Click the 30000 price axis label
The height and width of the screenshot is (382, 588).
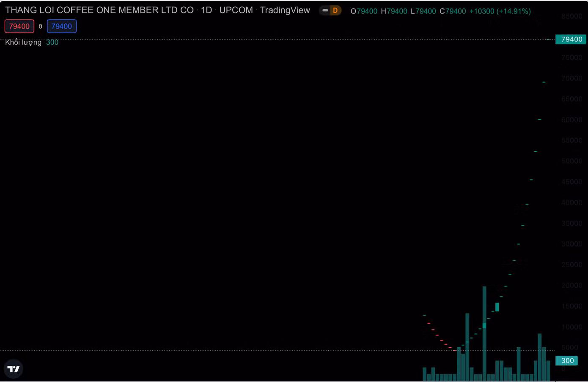[x=572, y=244]
